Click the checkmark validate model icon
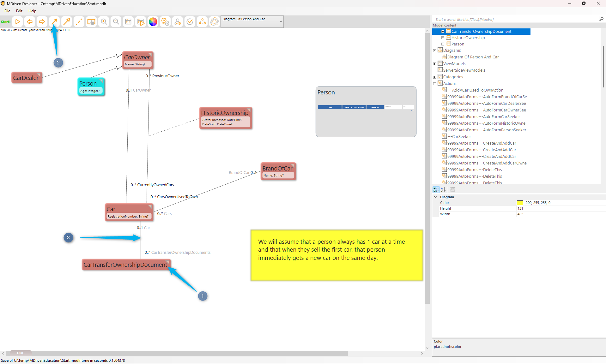The image size is (606, 364). (x=190, y=22)
